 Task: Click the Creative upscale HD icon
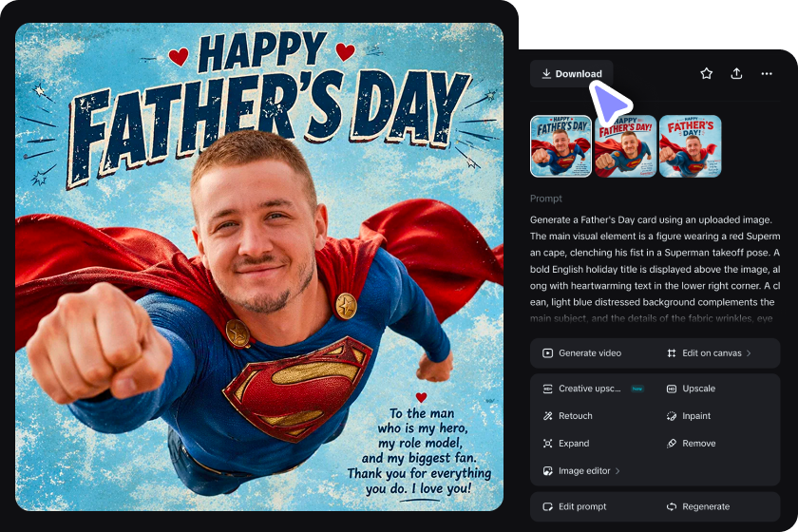click(x=547, y=389)
